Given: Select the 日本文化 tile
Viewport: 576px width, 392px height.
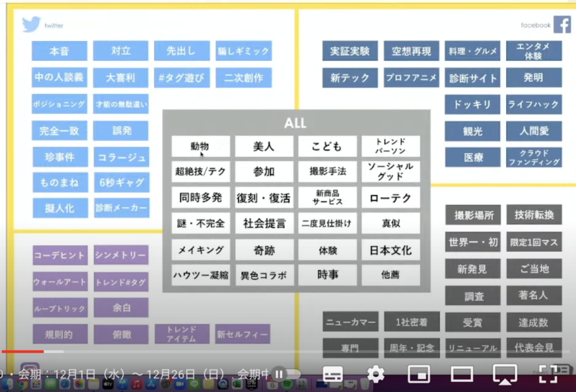Looking at the screenshot, I should coord(390,250).
